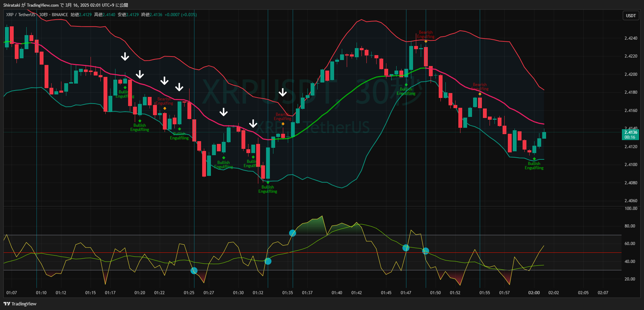Select the 始値 open value 2.4129
This screenshot has height=310, width=644.
point(85,15)
